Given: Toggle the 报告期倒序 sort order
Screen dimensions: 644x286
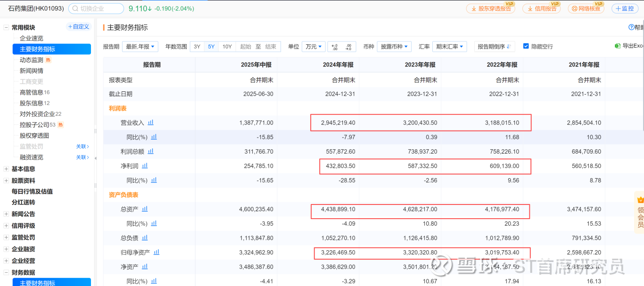Looking at the screenshot, I should [x=494, y=47].
